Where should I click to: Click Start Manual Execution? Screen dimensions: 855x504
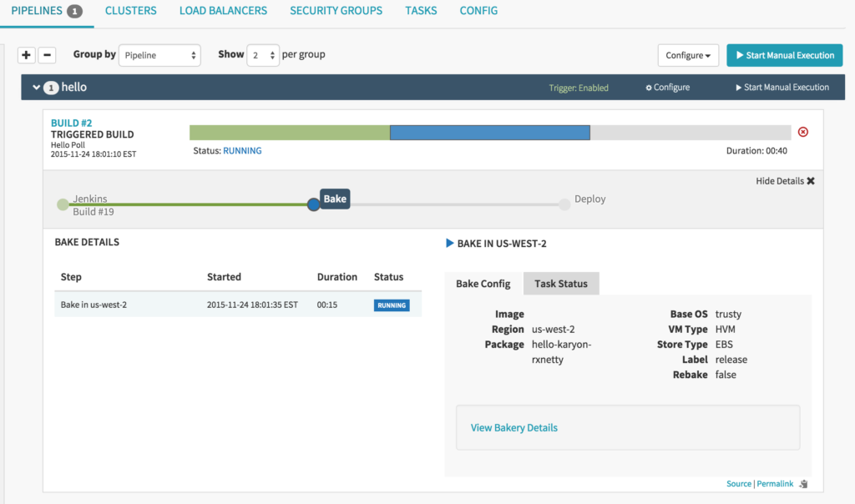[x=784, y=55]
